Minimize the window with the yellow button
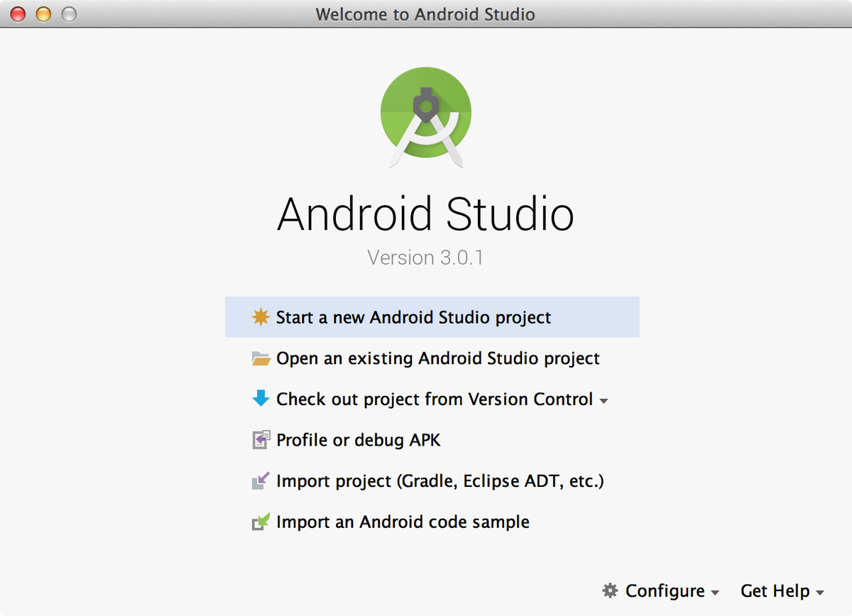This screenshot has width=852, height=616. (x=43, y=13)
